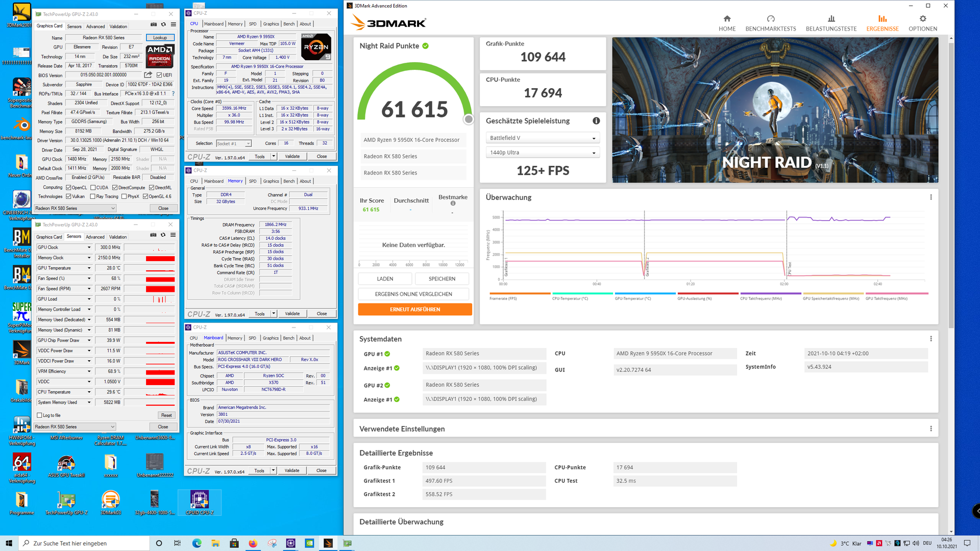Viewport: 980px width, 551px height.
Task: Open Überwachung three-dot menu
Action: [930, 197]
